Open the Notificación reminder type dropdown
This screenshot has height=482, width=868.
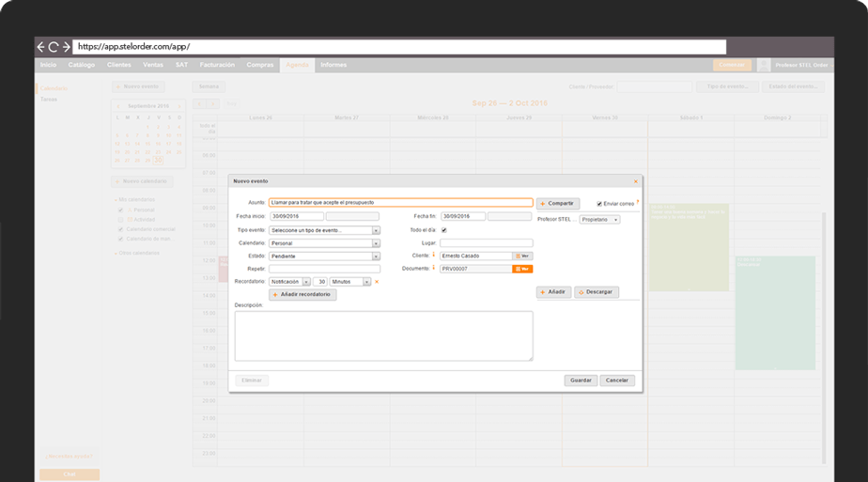(290, 282)
